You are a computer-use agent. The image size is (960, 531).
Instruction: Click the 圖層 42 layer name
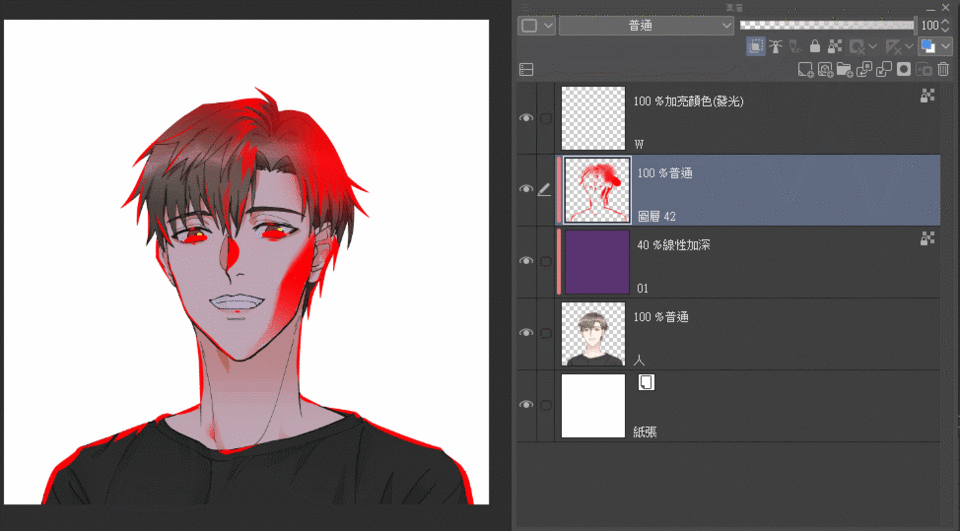[656, 216]
